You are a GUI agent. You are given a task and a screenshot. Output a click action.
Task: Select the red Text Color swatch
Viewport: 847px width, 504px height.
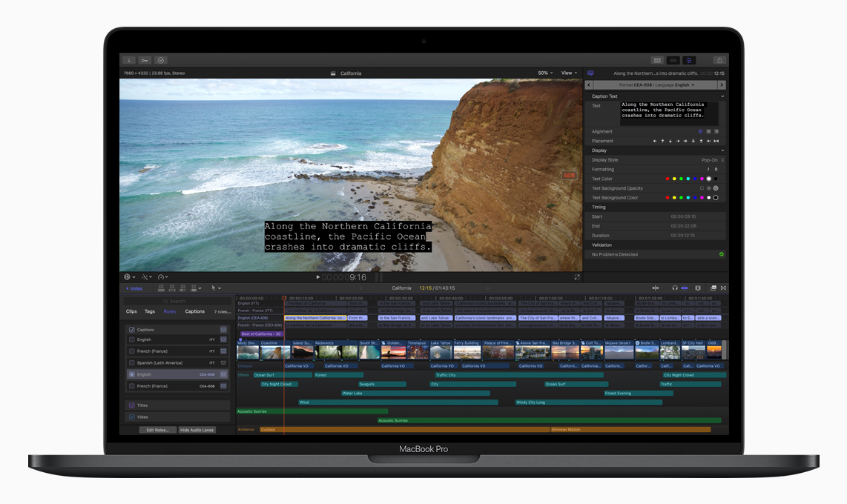point(667,179)
